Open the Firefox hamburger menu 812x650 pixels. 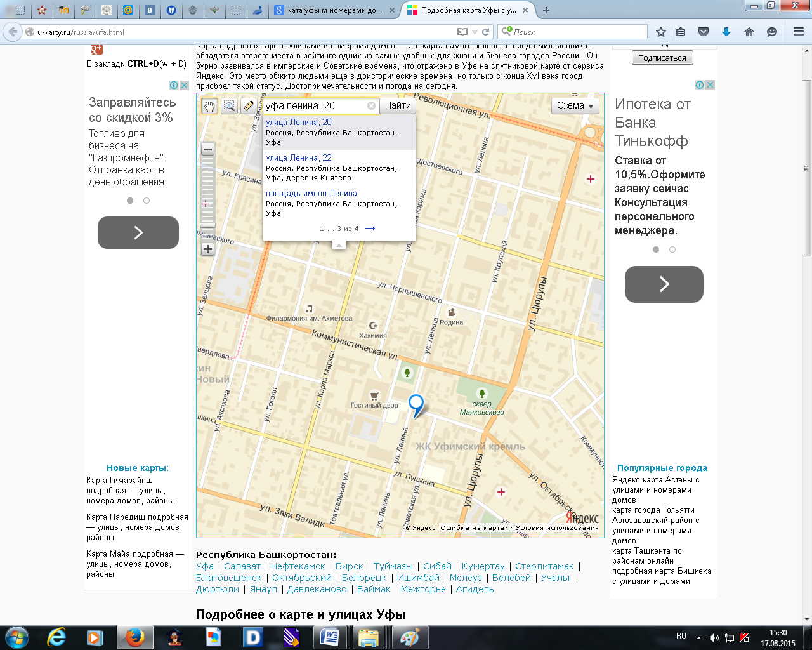pyautogui.click(x=799, y=32)
